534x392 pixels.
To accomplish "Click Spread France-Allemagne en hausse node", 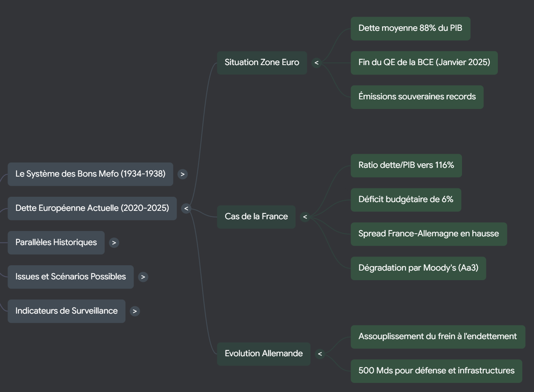I will (428, 234).
